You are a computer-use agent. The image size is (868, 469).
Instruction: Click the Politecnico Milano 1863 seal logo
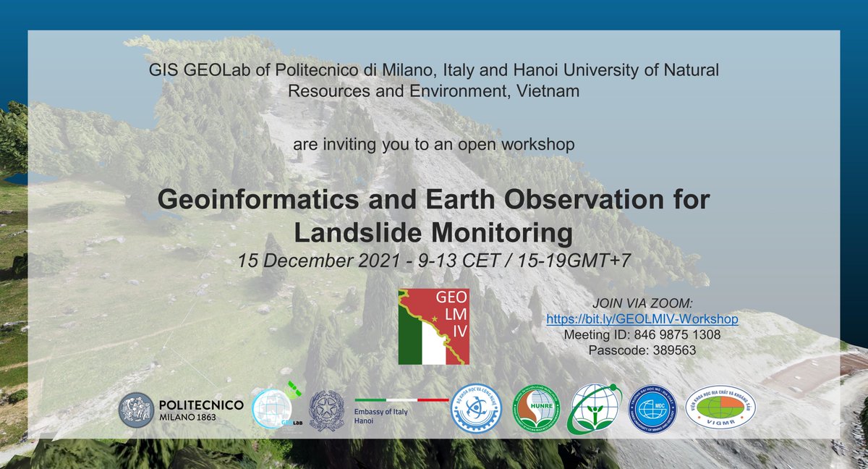[137, 410]
